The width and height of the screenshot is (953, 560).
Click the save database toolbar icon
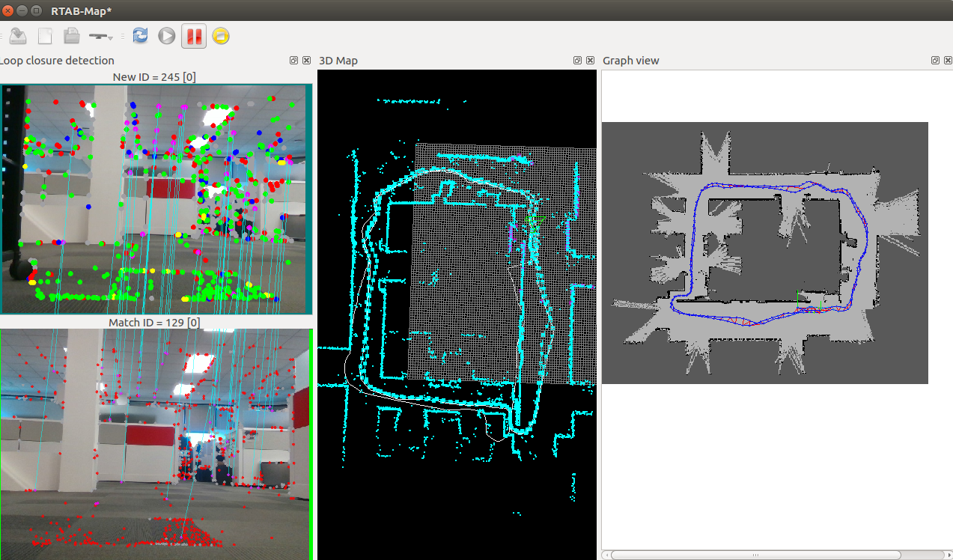pos(18,36)
